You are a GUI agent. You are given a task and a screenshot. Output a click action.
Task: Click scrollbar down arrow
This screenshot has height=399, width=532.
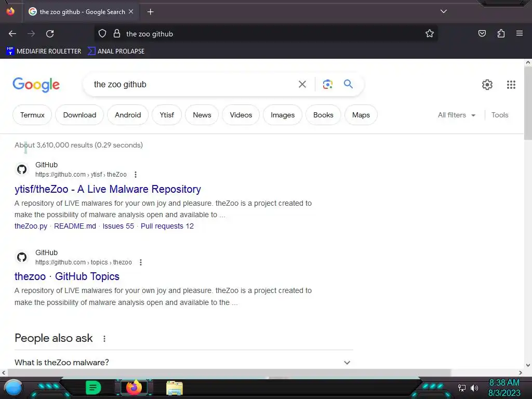(x=528, y=365)
